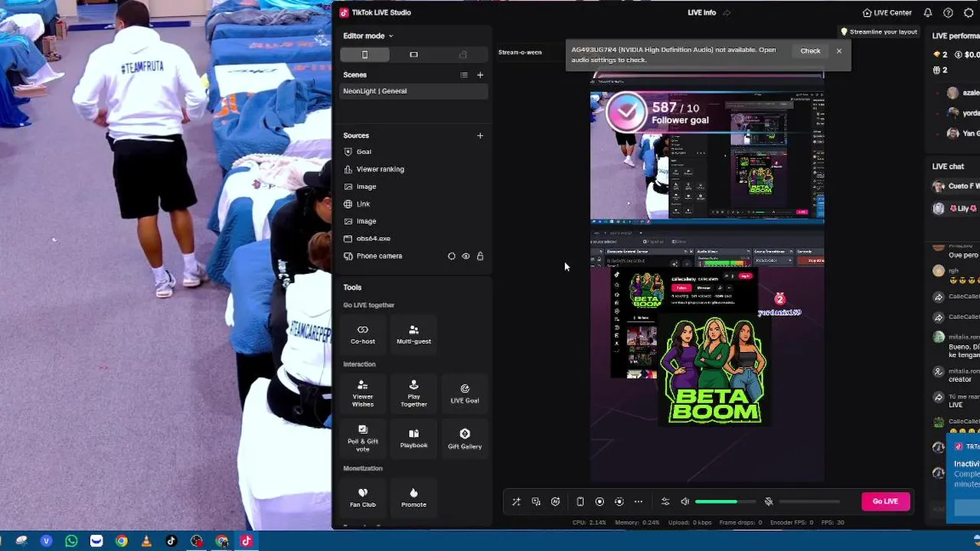Viewport: 980px width, 551px height.
Task: Toggle visibility of the Phone camera source
Action: tap(465, 256)
